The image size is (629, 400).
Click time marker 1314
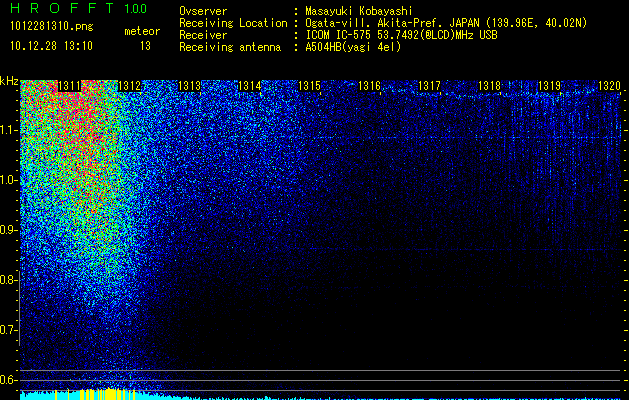click(250, 86)
